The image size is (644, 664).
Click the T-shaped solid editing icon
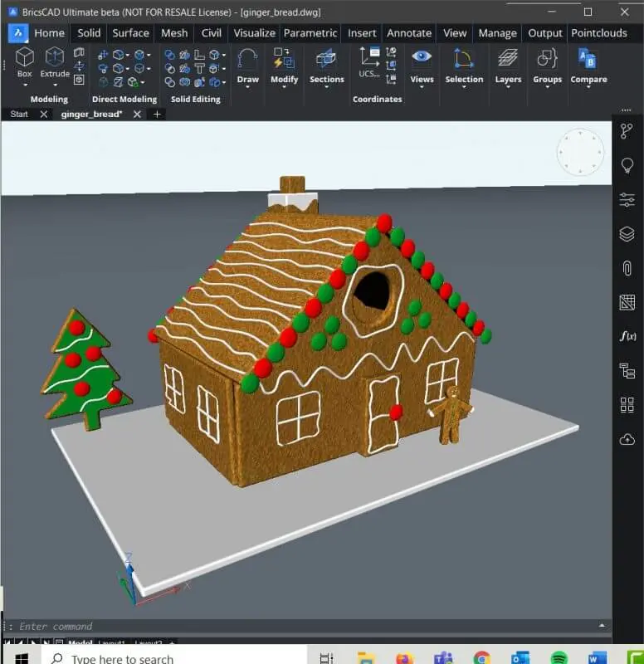(199, 68)
